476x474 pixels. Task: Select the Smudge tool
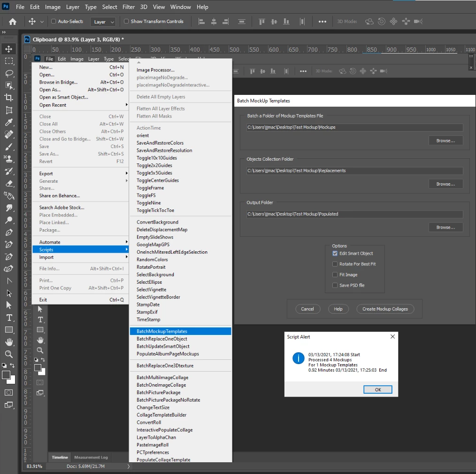pyautogui.click(x=9, y=208)
